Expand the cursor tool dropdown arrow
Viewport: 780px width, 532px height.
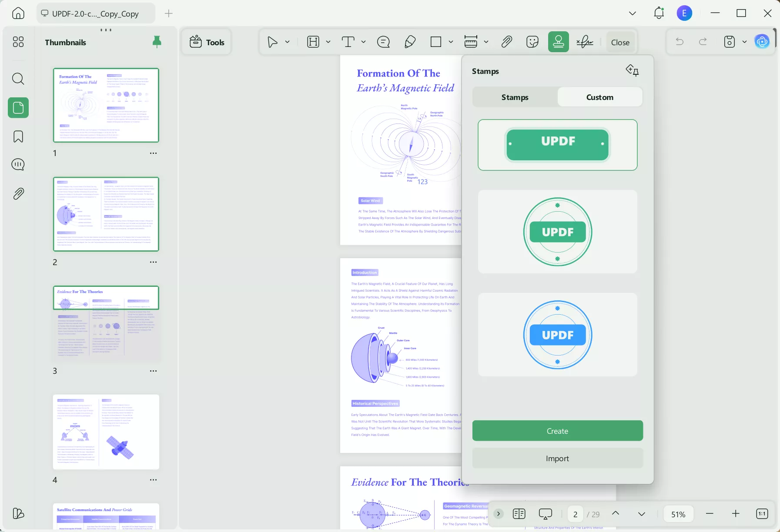288,42
